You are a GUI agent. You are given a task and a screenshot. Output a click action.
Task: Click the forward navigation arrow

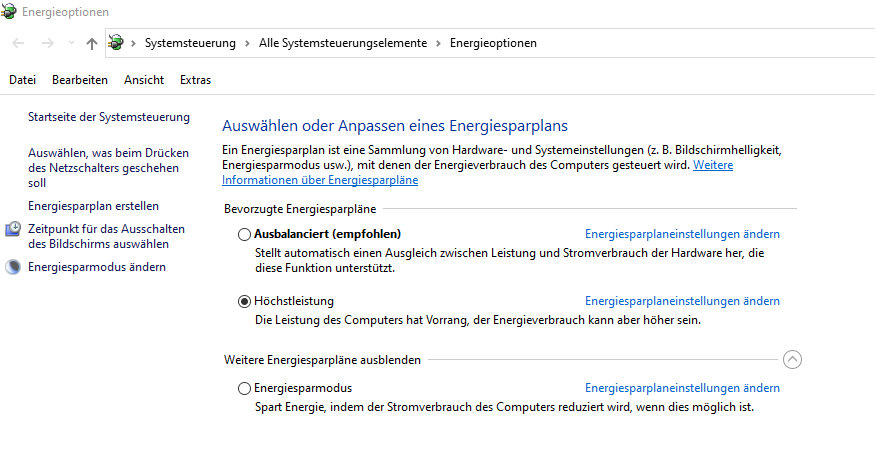point(46,43)
